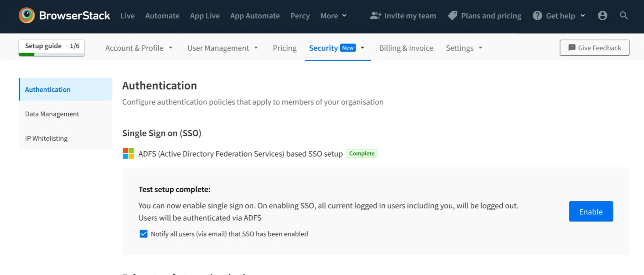Expand the User Management dropdown menu
Image resolution: width=644 pixels, height=275 pixels.
coord(222,48)
